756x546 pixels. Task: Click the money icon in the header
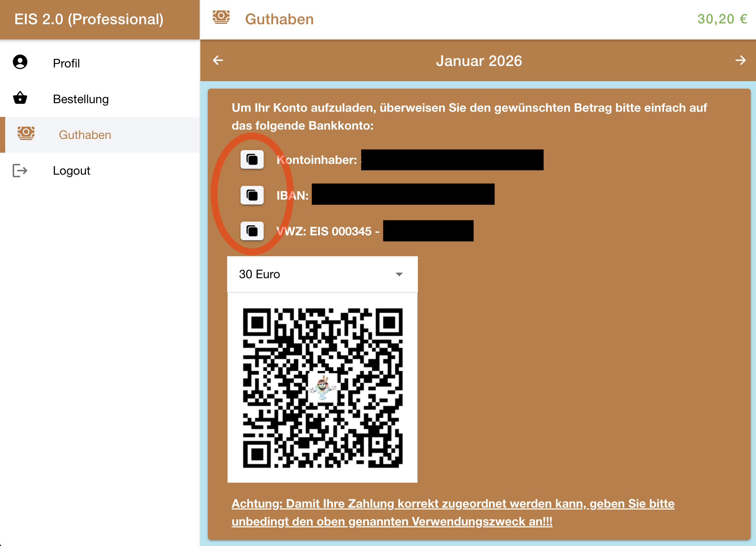pos(221,18)
